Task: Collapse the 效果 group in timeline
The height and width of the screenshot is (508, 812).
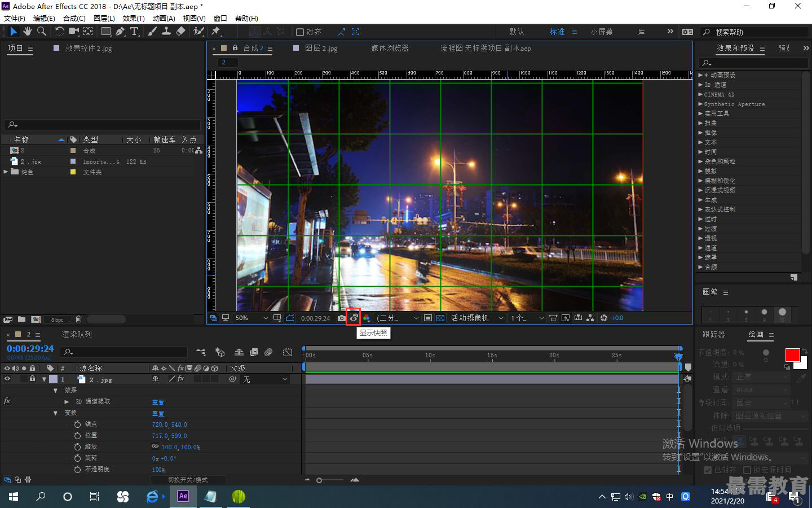Action: coord(55,391)
